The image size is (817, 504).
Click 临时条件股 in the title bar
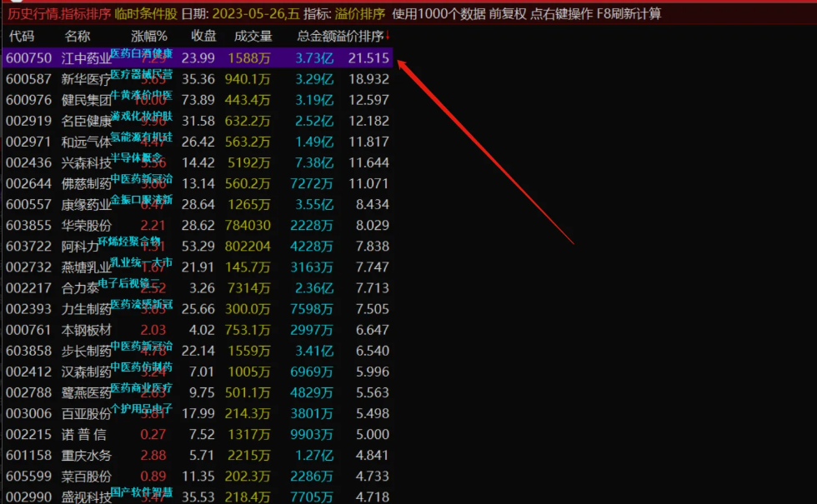[146, 14]
